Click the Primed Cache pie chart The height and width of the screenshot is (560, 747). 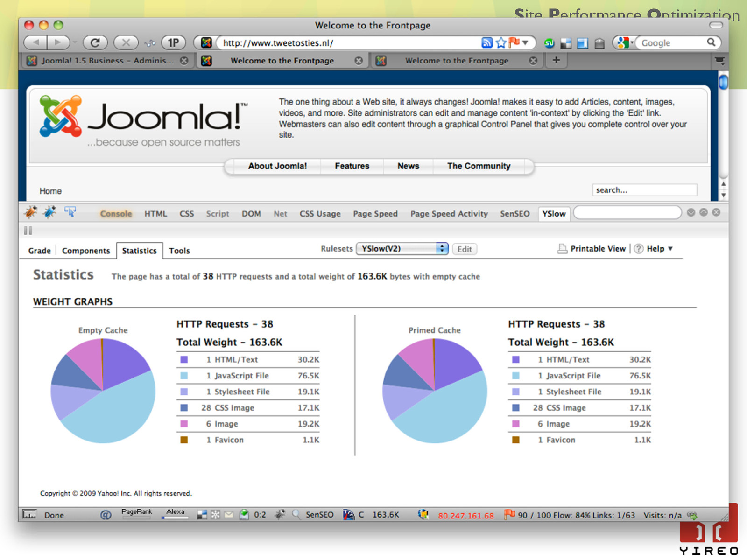pyautogui.click(x=435, y=391)
